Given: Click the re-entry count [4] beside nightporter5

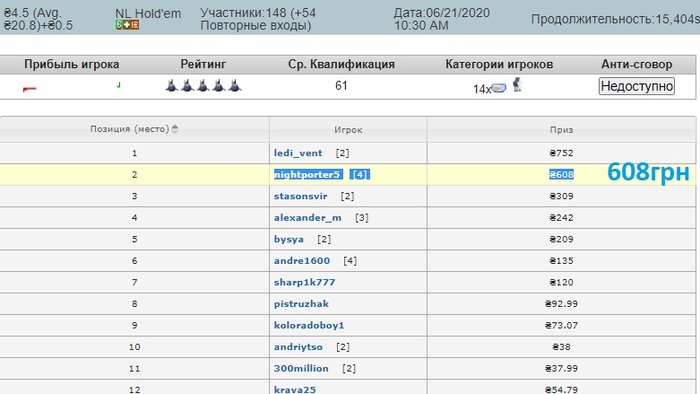Looking at the screenshot, I should tap(359, 174).
